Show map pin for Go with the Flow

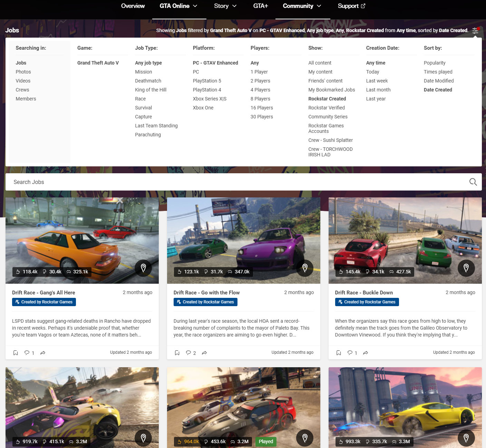coord(305,268)
